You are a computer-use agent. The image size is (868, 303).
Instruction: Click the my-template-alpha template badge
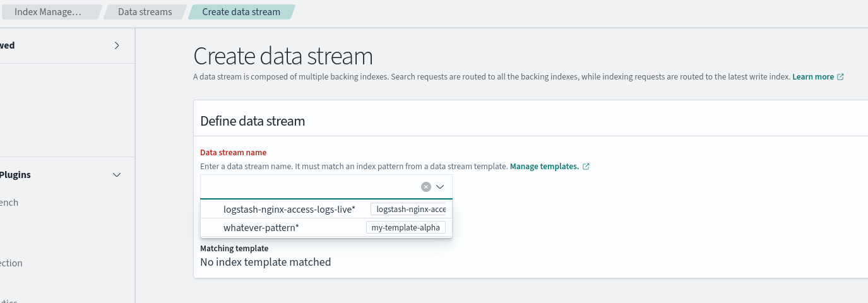coord(406,227)
